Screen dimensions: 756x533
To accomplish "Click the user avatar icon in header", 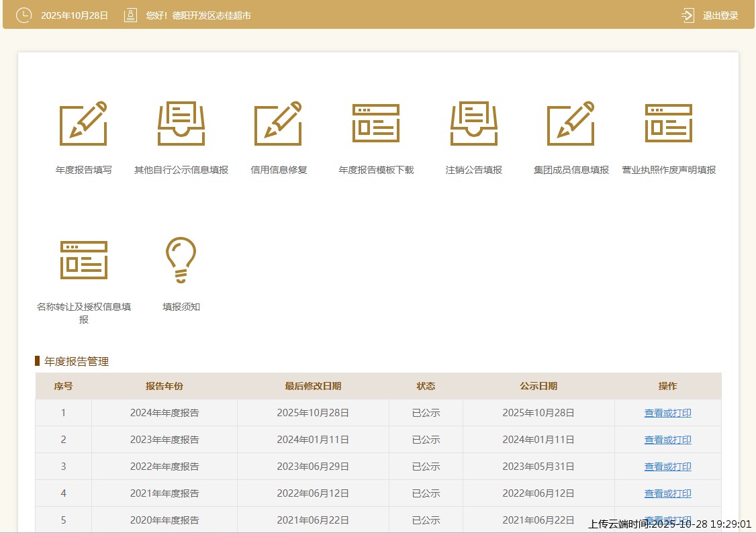I will pyautogui.click(x=130, y=15).
